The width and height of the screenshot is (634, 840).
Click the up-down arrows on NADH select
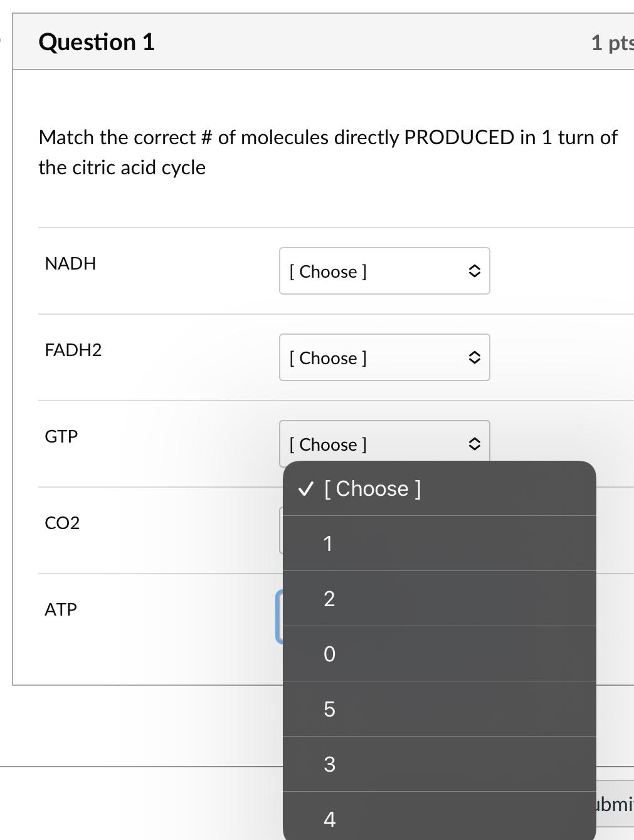coord(474,271)
